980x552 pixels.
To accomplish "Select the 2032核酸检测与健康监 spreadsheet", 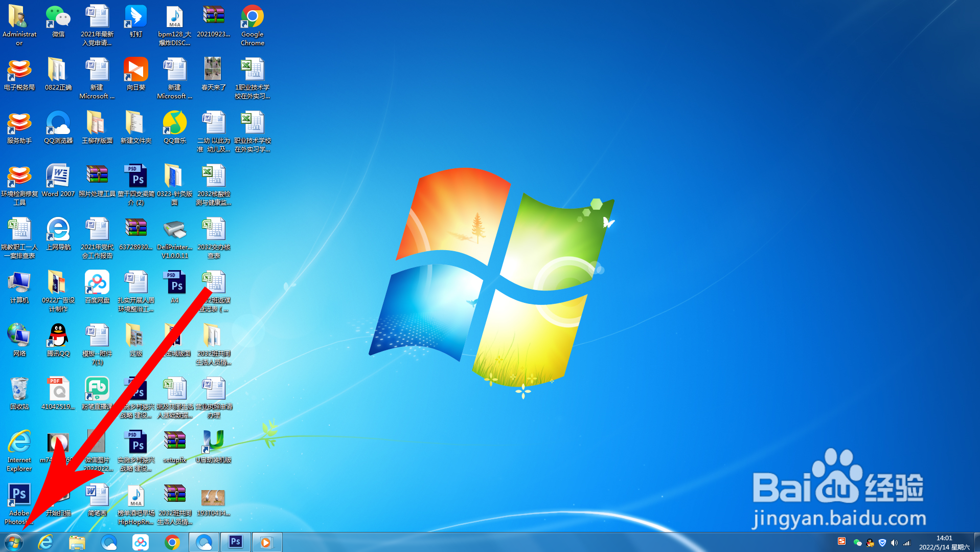I will (x=214, y=185).
